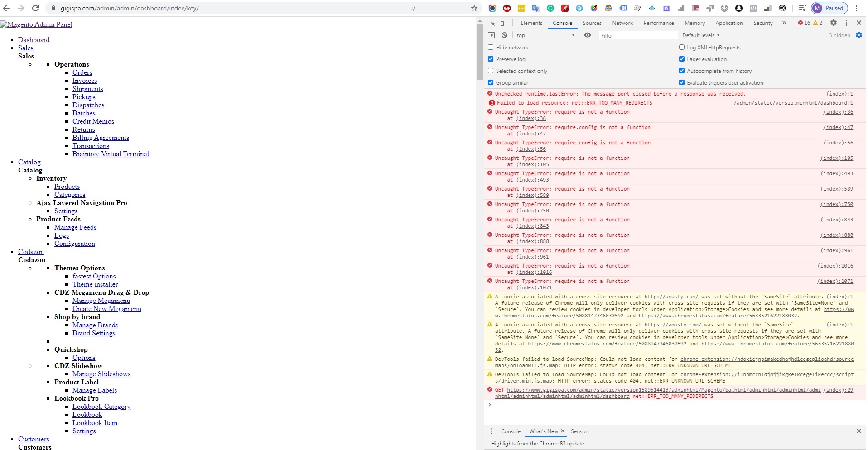This screenshot has width=868, height=450.
Task: Open the What's New tab
Action: pos(543,431)
